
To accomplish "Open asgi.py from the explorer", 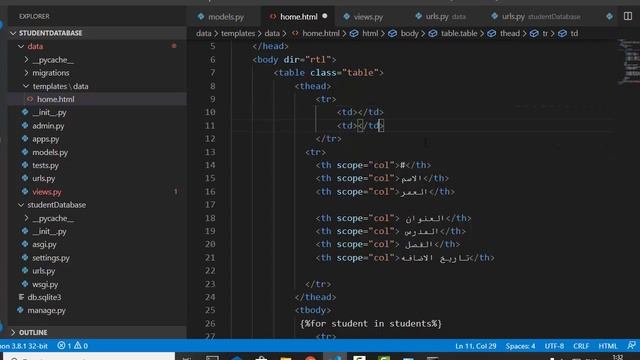I will coord(44,244).
